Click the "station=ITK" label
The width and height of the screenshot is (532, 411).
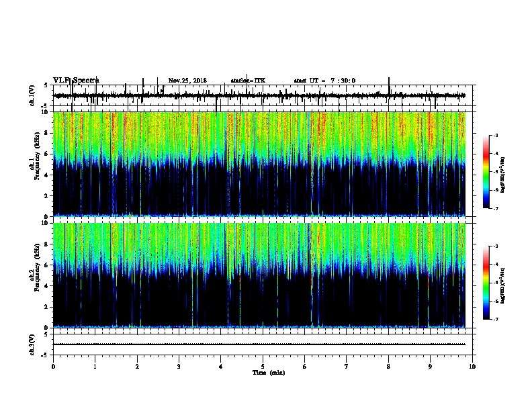pyautogui.click(x=248, y=81)
